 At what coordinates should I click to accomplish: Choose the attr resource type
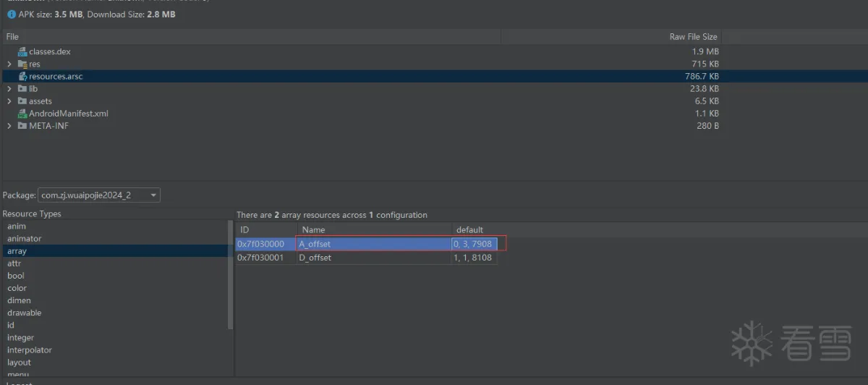tap(14, 263)
